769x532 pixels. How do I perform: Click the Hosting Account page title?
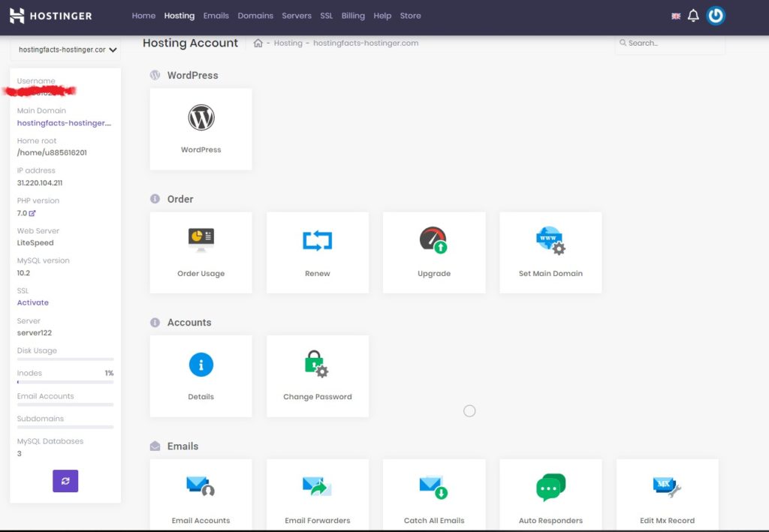190,43
